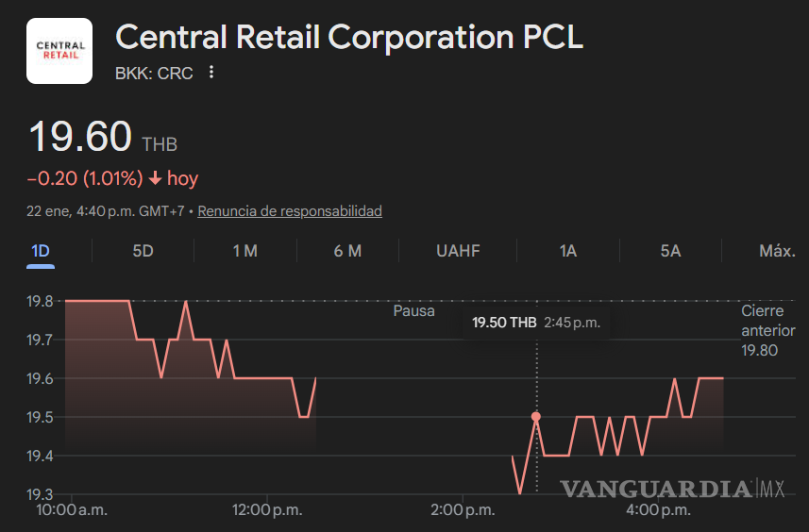
Task: Click the red down-arrow price indicator
Action: 156,178
